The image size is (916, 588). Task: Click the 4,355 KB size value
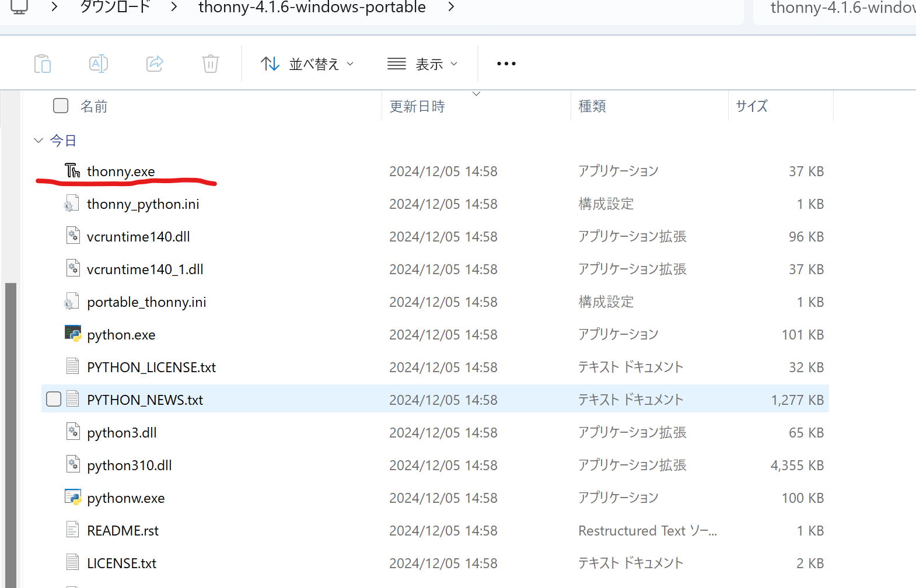click(x=797, y=465)
